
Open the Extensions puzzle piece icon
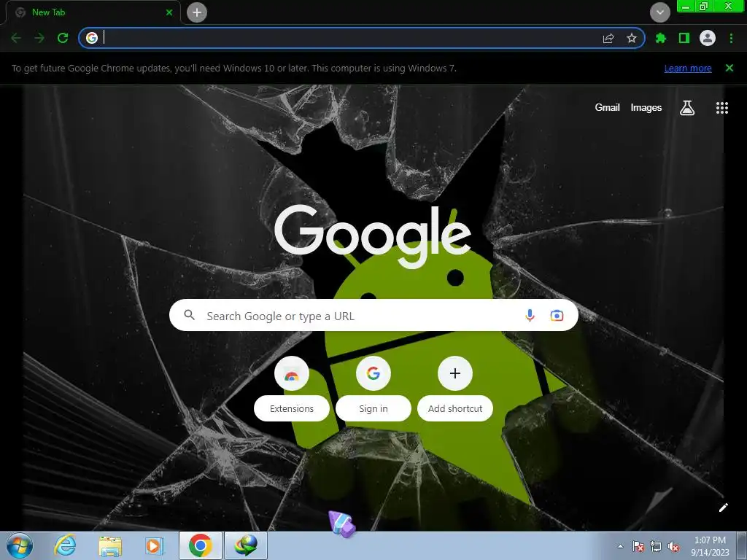click(x=661, y=38)
